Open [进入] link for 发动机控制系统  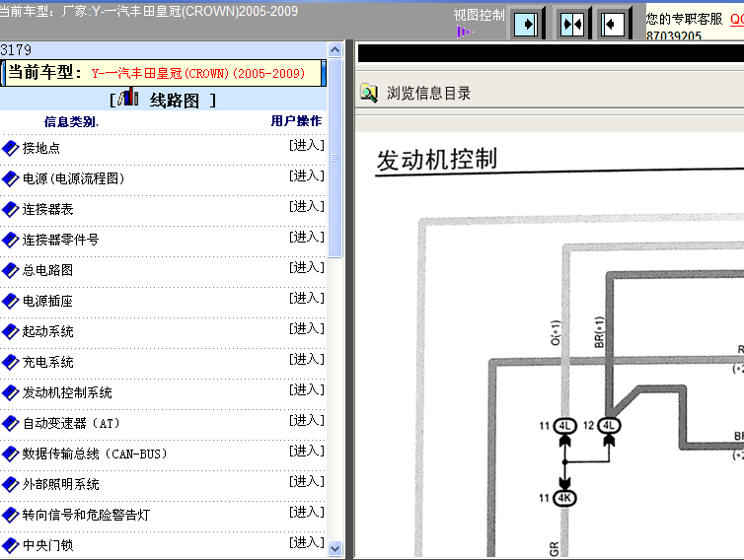pos(307,390)
